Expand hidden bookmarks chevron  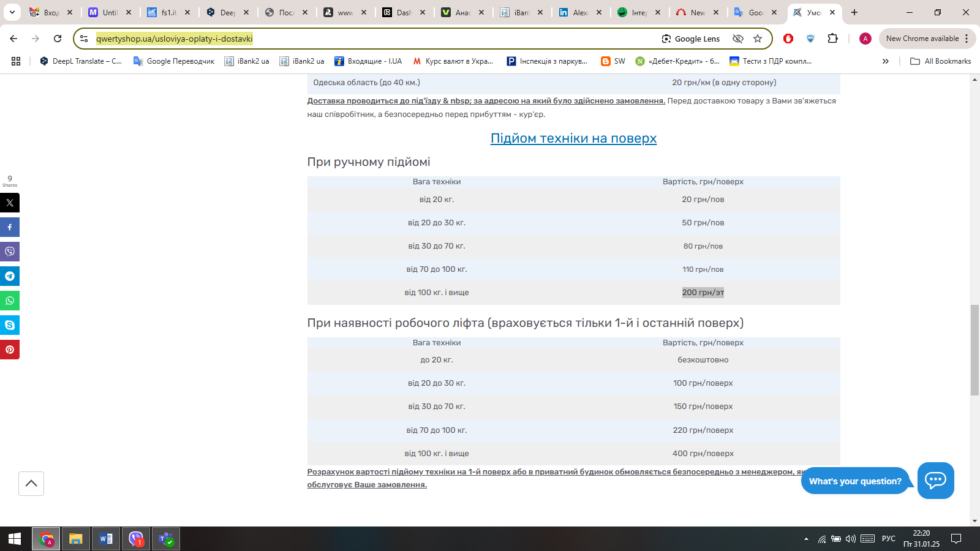[885, 61]
